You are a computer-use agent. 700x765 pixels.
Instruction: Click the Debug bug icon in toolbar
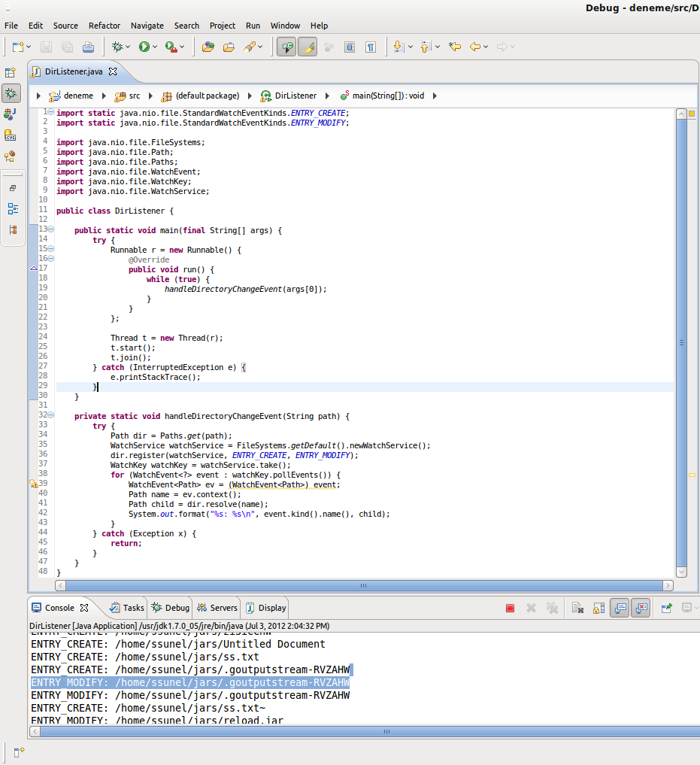click(x=117, y=47)
